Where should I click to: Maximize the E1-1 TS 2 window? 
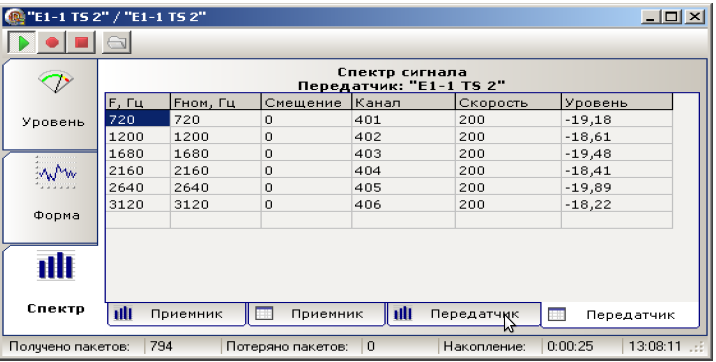[x=671, y=17]
